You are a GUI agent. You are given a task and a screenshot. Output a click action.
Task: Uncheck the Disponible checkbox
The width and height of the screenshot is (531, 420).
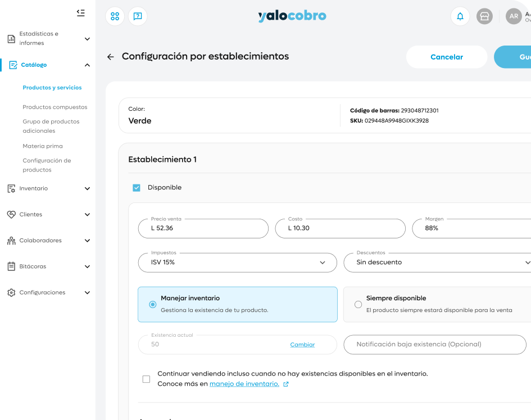coord(137,188)
